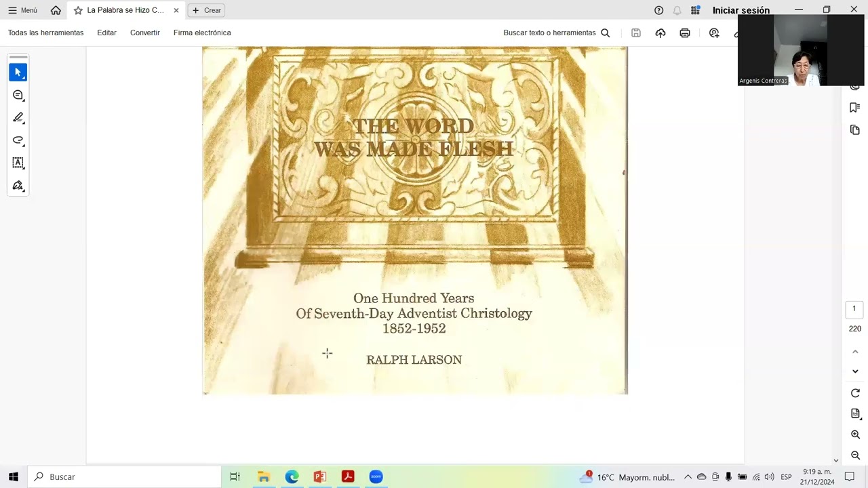
Task: Open the page display settings icon
Action: coord(855,414)
